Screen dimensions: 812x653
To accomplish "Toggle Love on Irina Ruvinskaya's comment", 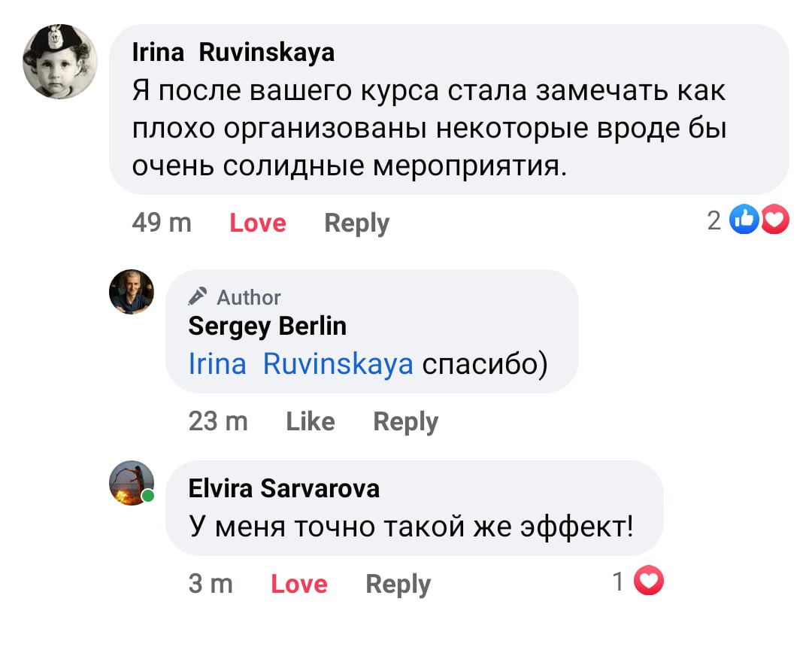I will click(x=258, y=223).
